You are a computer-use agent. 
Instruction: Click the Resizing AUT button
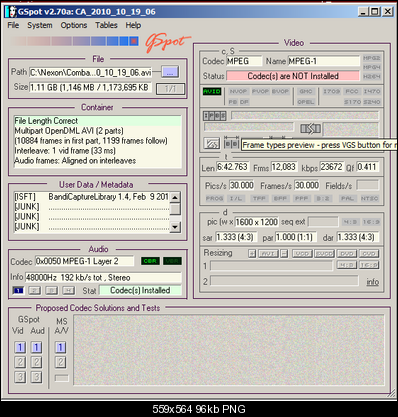pyautogui.click(x=268, y=254)
